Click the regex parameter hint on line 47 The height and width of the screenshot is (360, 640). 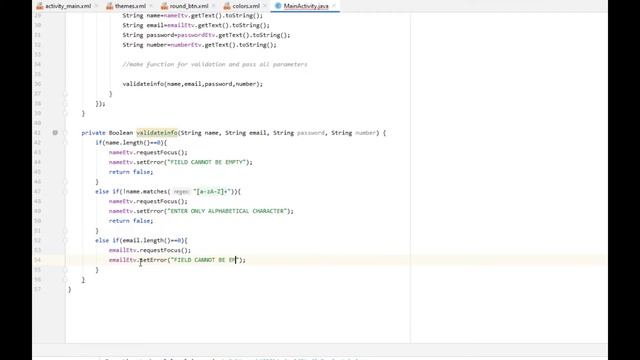(x=181, y=191)
